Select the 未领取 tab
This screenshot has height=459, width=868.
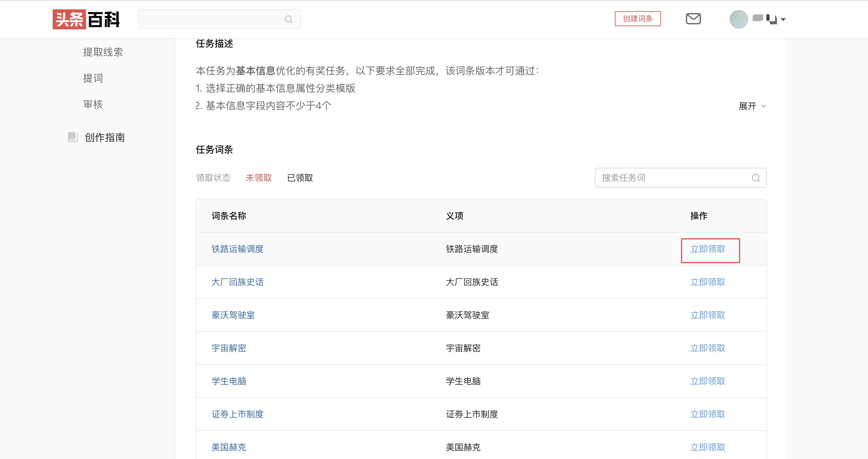point(259,178)
